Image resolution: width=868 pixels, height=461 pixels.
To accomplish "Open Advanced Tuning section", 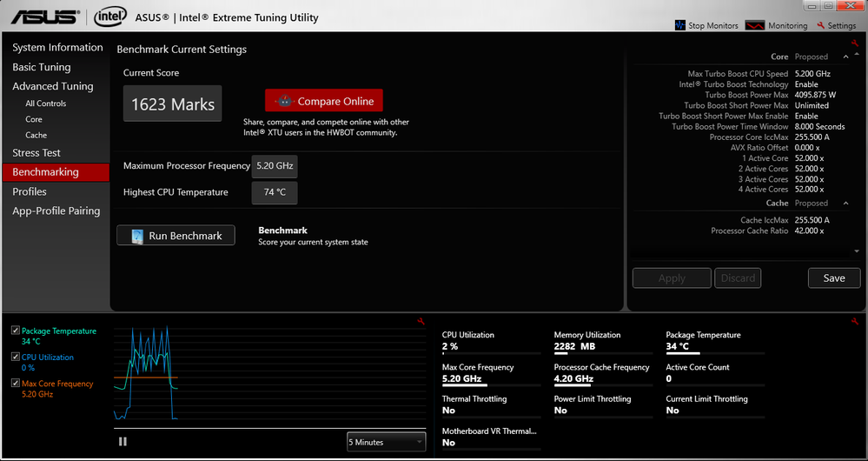I will 53,86.
